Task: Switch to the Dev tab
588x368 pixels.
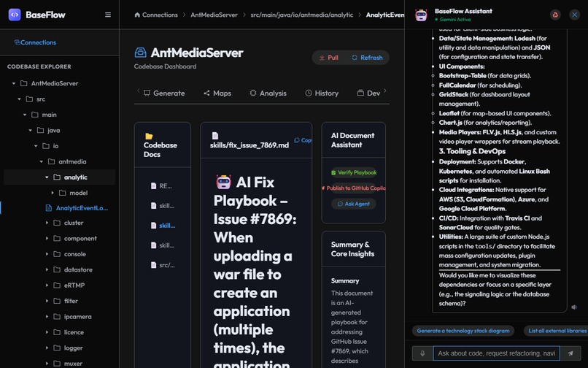Action: [368, 93]
